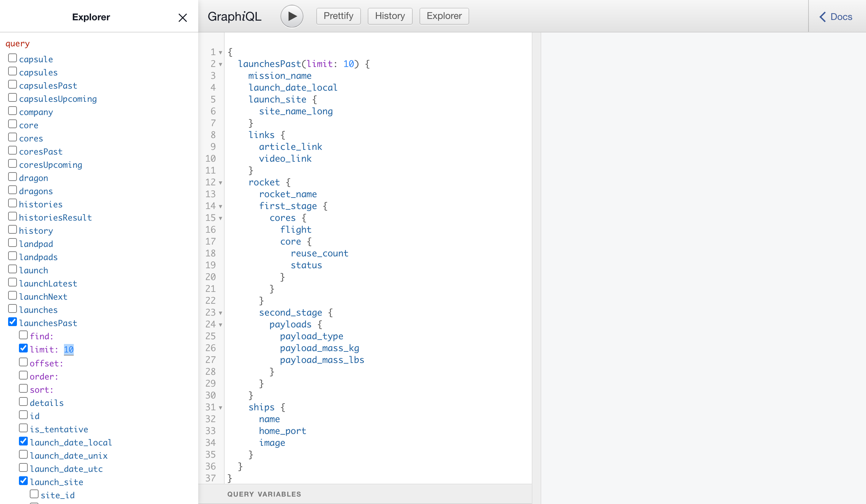This screenshot has height=504, width=866.
Task: Tick the company checkbox
Action: [x=13, y=111]
